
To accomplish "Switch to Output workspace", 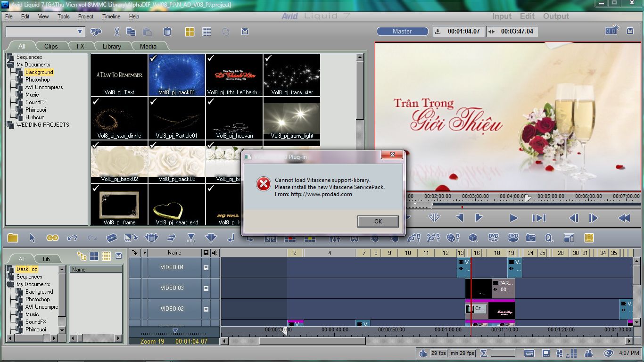I will click(556, 16).
